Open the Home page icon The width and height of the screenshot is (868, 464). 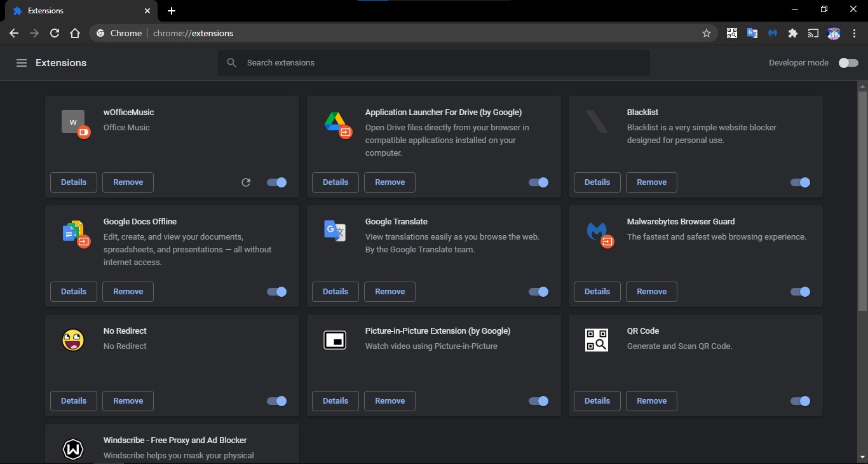75,33
